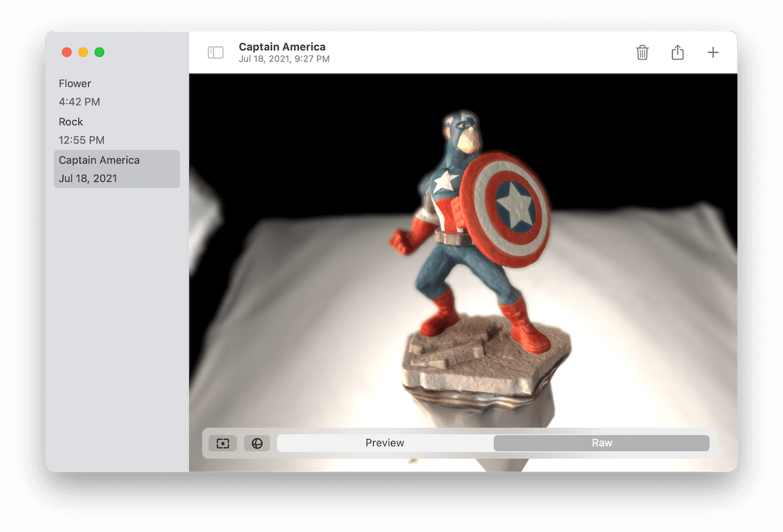
Task: Open the share menu icon
Action: tap(677, 52)
